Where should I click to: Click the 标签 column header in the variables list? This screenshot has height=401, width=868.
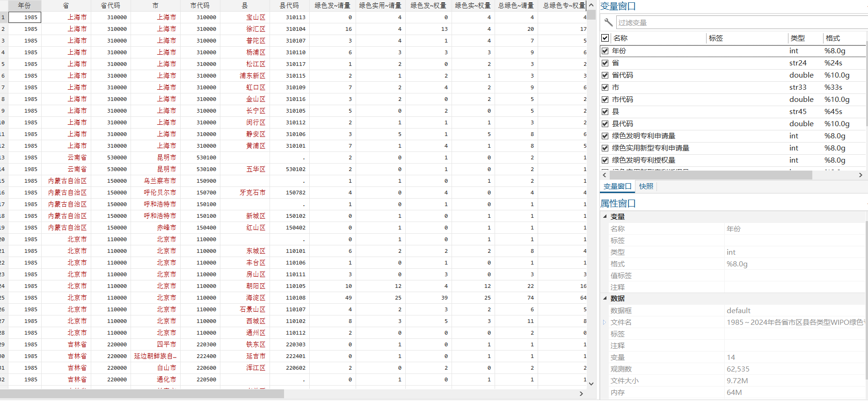point(747,38)
